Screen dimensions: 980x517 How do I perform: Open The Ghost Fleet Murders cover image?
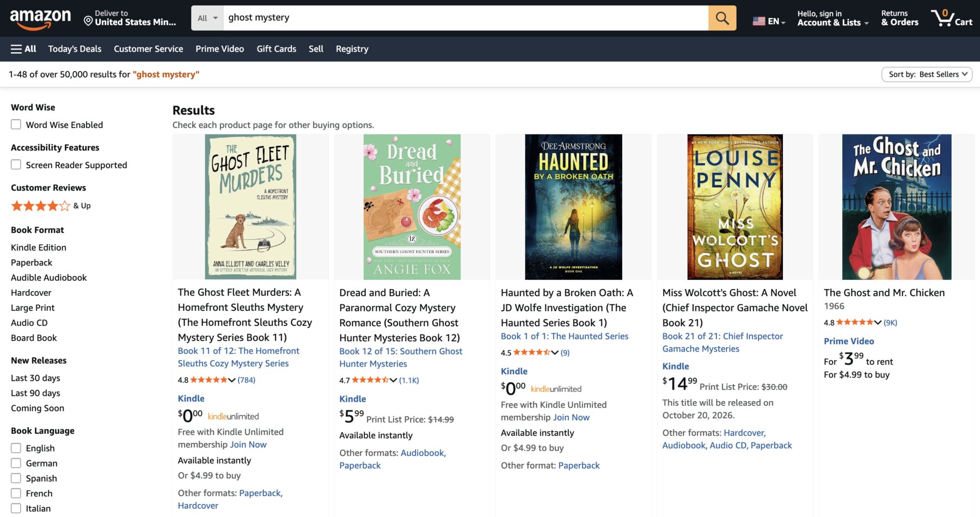point(250,207)
